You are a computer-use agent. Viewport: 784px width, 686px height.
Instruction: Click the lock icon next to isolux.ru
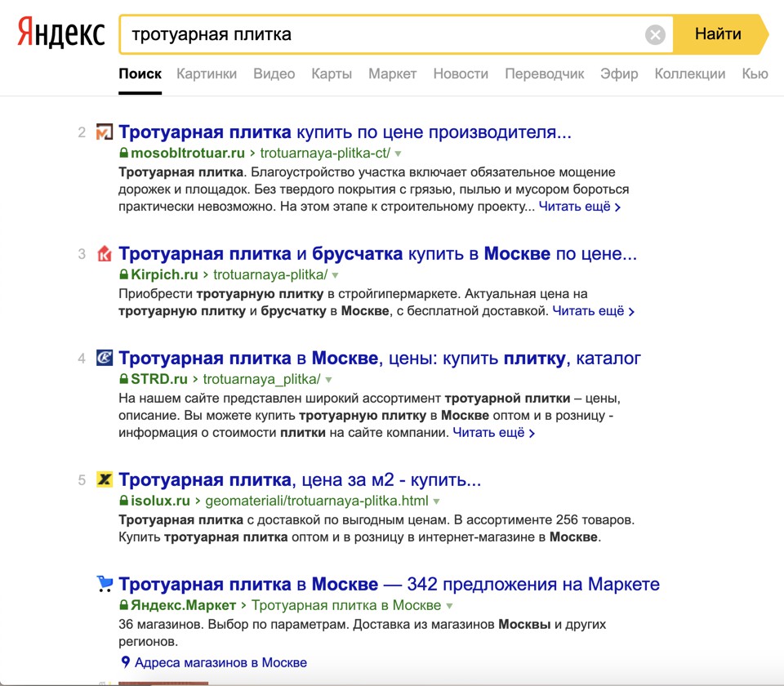point(123,501)
